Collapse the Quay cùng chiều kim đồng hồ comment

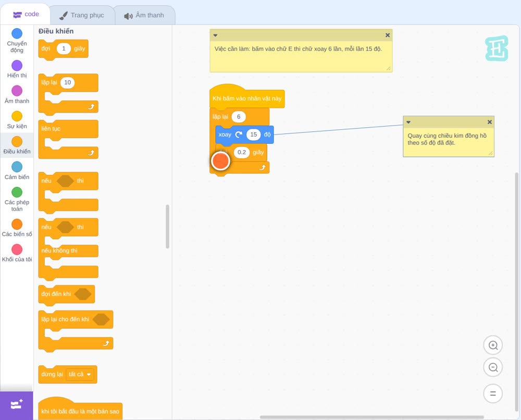tap(408, 122)
